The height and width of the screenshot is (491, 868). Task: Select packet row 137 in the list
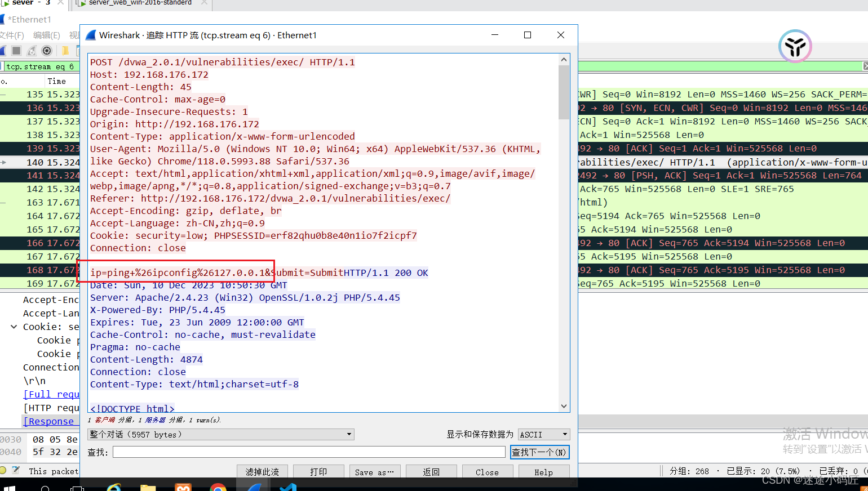(39, 121)
